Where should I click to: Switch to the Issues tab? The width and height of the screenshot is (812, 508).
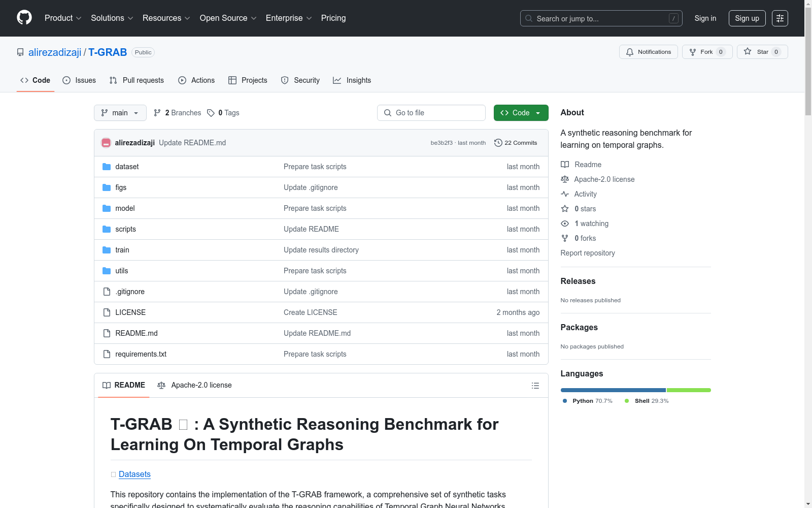point(79,80)
